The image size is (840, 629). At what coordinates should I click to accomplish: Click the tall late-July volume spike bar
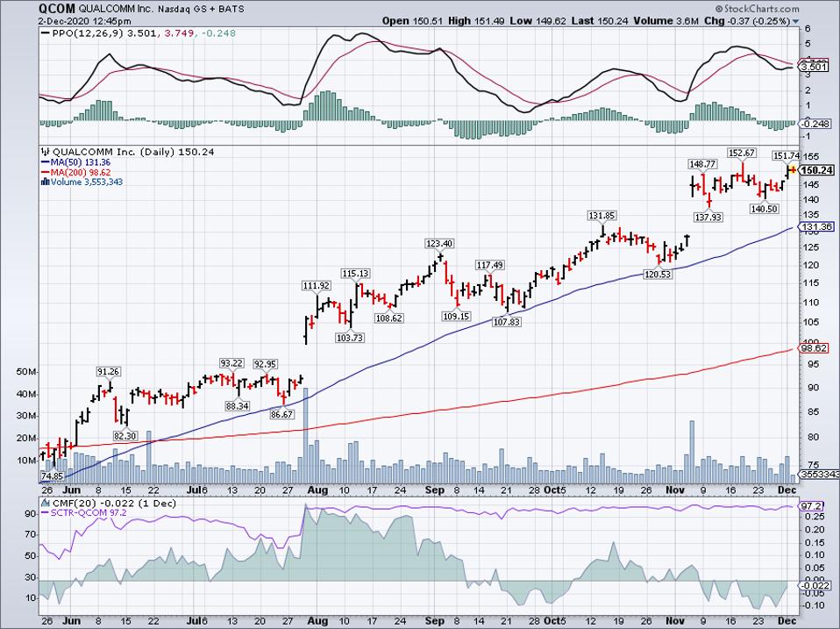coord(306,436)
